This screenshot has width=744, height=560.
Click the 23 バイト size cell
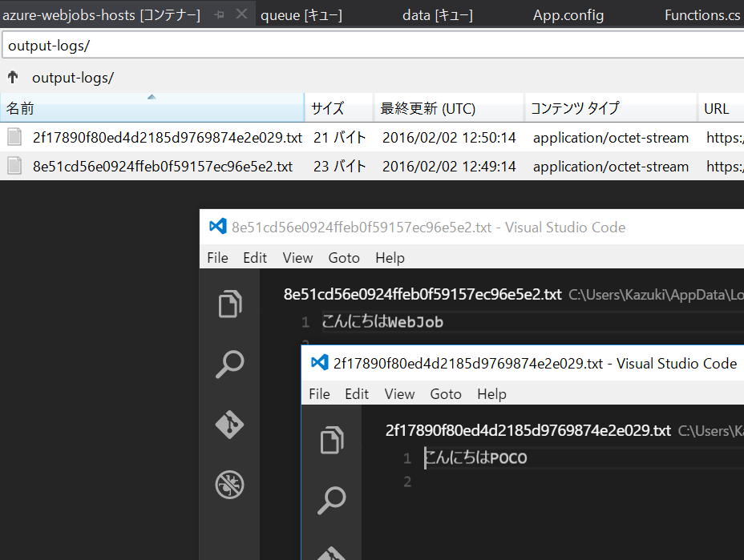339,167
